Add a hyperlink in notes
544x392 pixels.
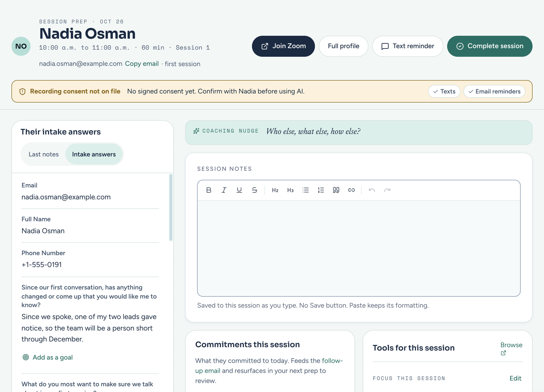pos(351,190)
